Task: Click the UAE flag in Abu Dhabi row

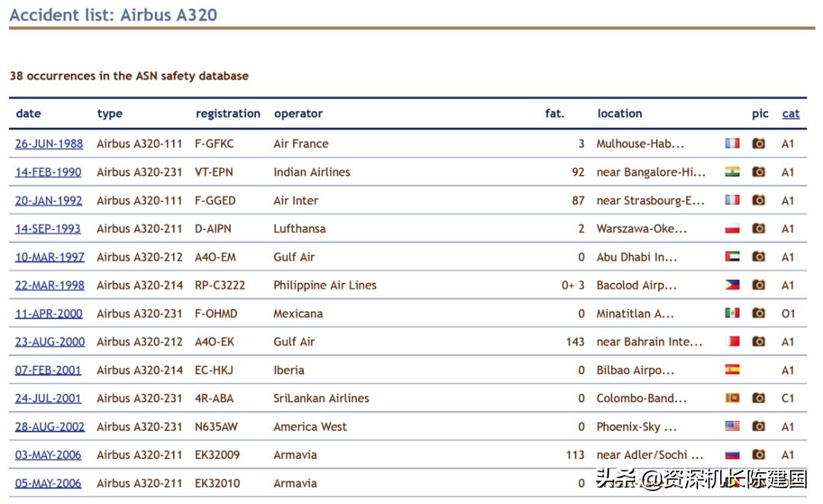Action: 732,257
